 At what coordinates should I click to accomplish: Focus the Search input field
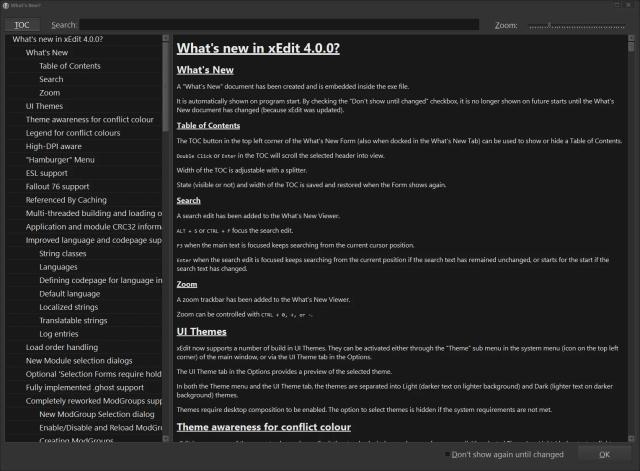pos(279,24)
